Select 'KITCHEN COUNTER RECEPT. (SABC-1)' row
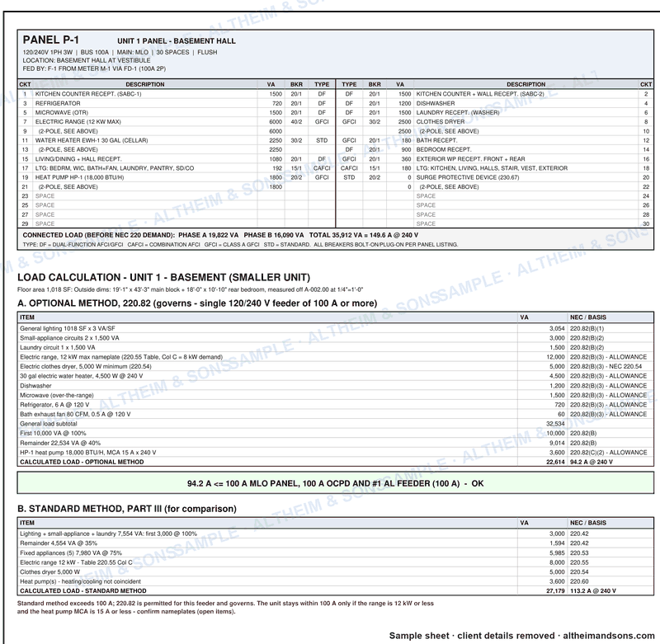The height and width of the screenshot is (644, 660). pyautogui.click(x=177, y=94)
